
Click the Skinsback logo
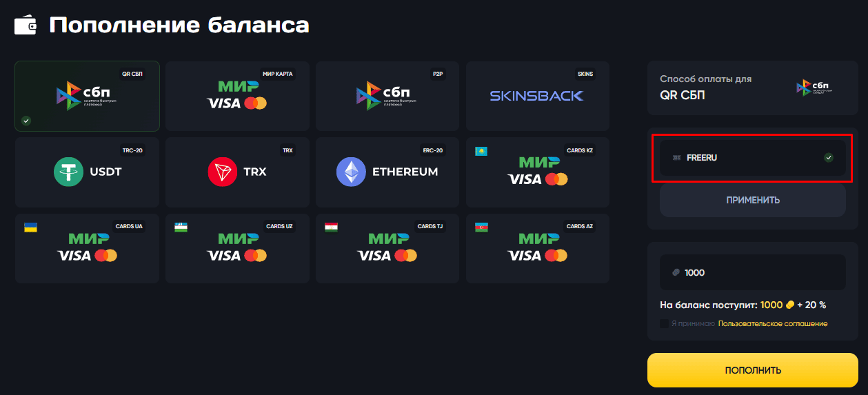click(536, 96)
